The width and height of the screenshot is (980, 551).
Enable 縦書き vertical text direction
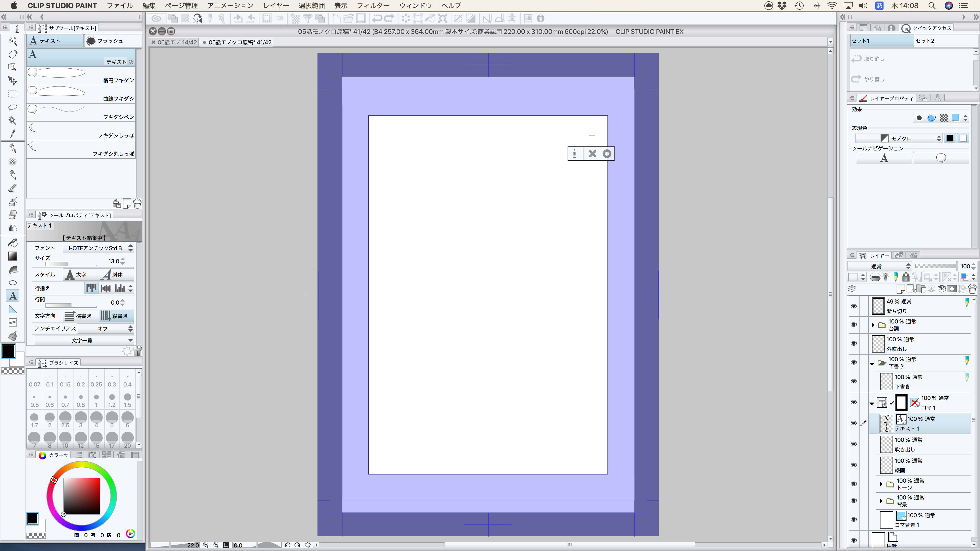[116, 316]
